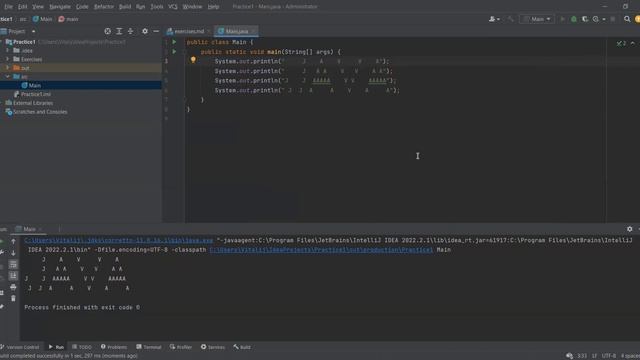Open the Window menu
640x360 pixels.
(192, 7)
